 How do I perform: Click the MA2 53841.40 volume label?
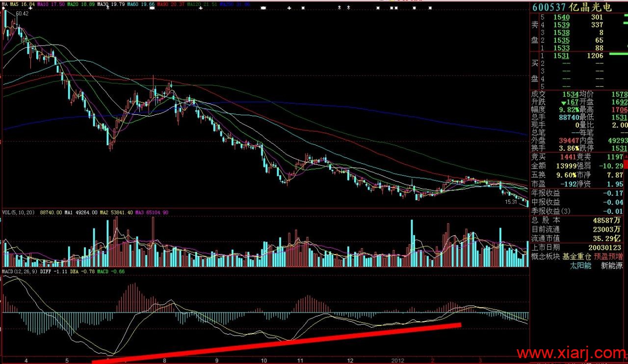[x=117, y=213]
